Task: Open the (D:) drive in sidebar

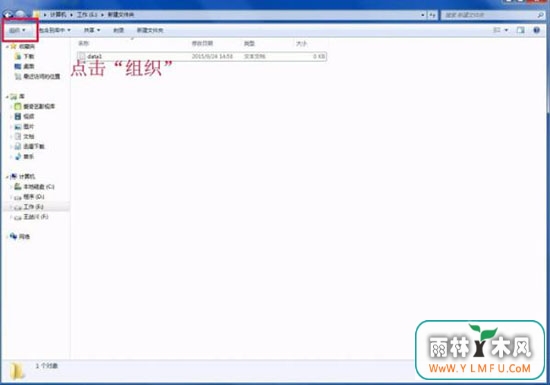Action: 34,197
